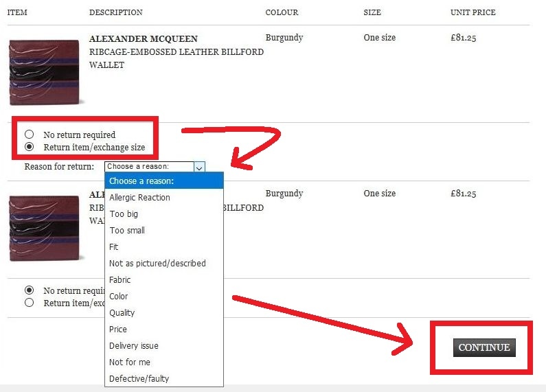The image size is (546, 392).
Task: Click the 'Reason for return:' label
Action: point(59,167)
